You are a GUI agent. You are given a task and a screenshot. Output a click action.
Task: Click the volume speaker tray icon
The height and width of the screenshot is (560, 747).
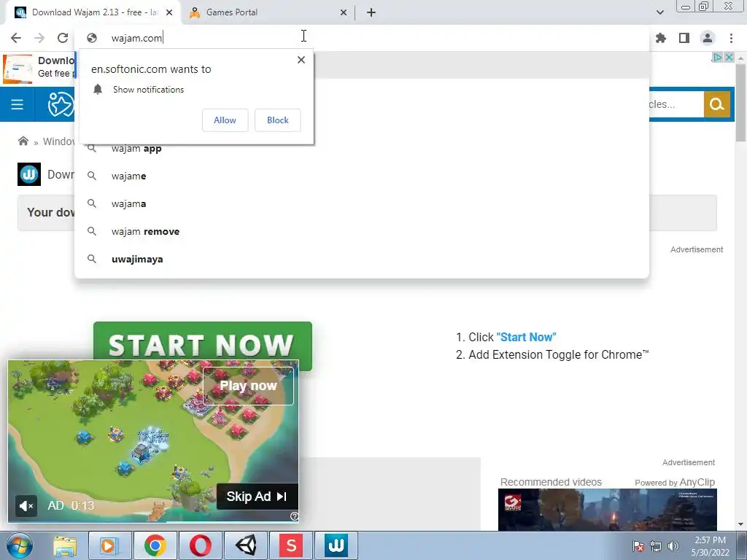(x=673, y=546)
